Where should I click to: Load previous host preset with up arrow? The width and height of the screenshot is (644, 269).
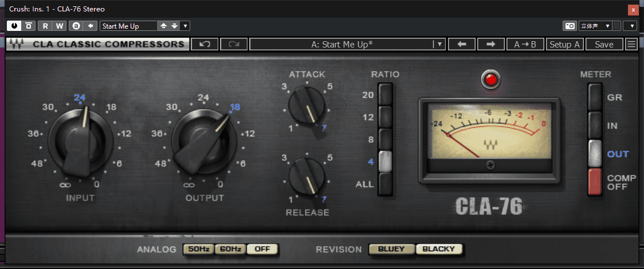pyautogui.click(x=163, y=26)
